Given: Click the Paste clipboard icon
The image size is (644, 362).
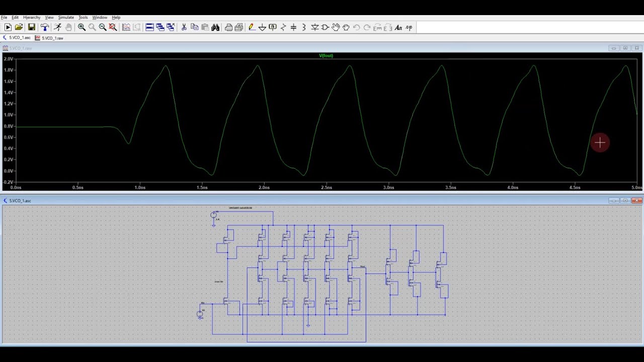Looking at the screenshot, I should 205,27.
